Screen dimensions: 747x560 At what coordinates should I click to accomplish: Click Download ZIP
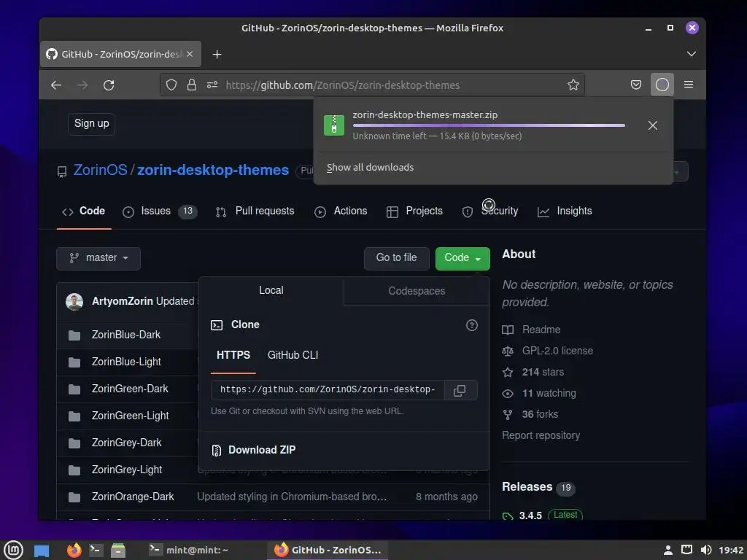[x=255, y=450]
